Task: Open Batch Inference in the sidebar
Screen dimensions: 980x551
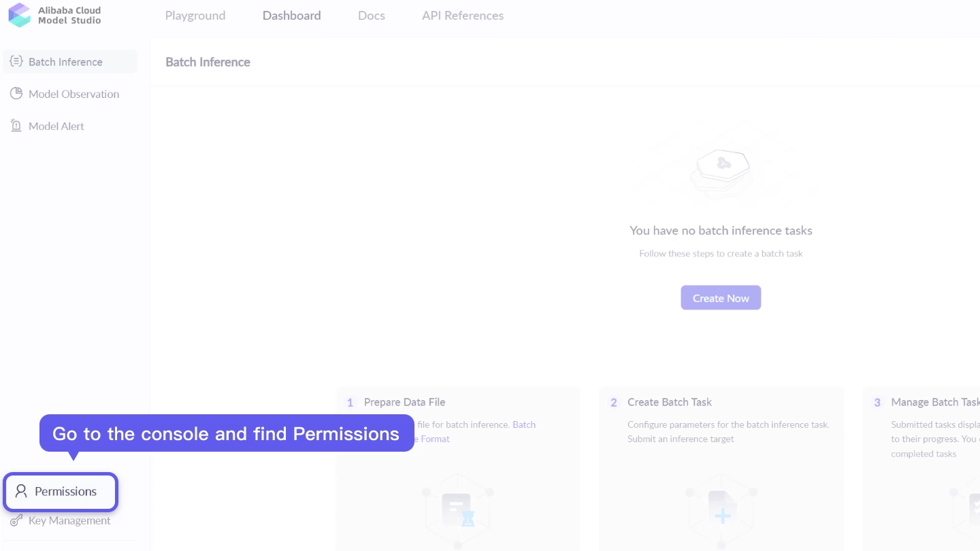Action: tap(70, 61)
